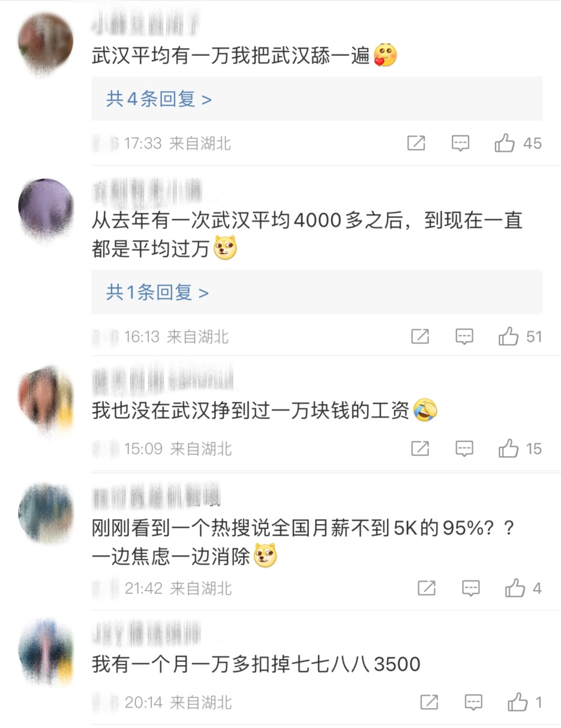Tap thumbs-up on the 21:42 comment
Image resolution: width=561 pixels, height=728 pixels.
click(x=515, y=588)
